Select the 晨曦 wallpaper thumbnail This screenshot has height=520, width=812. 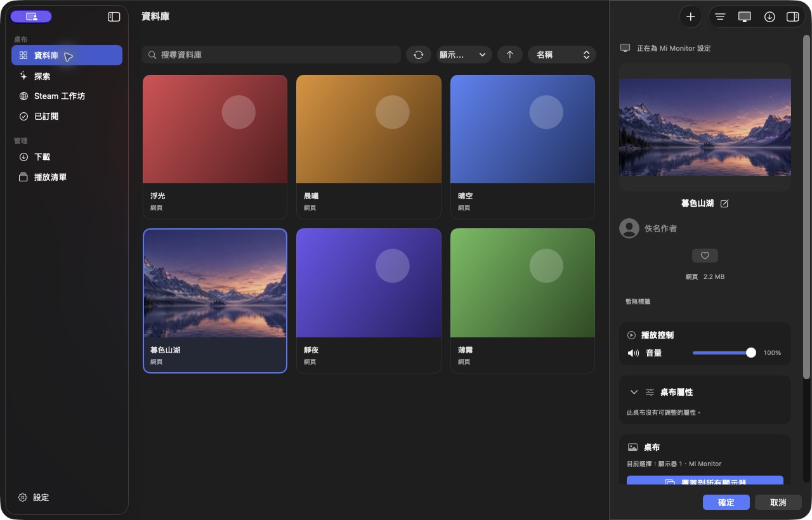point(369,129)
